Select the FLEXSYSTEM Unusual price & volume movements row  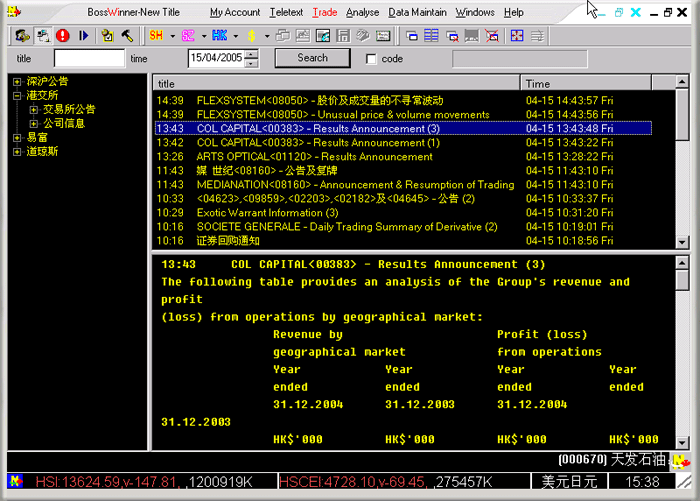pos(403,115)
